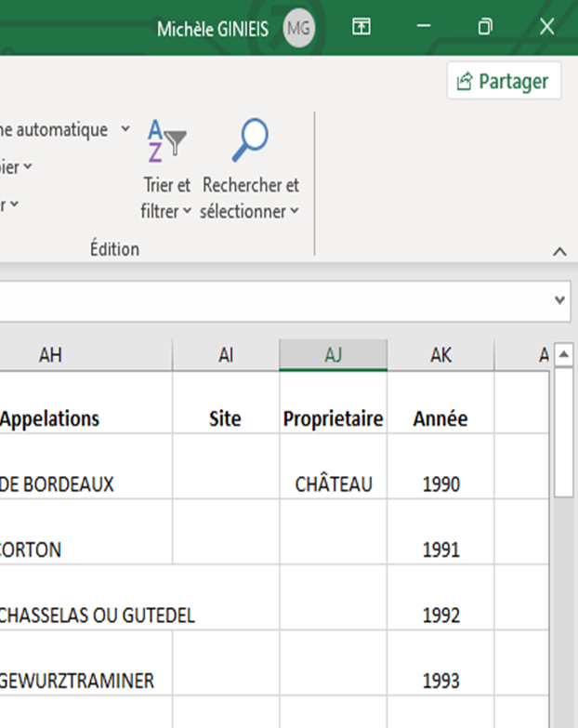Click the Michèle GINIEIS account name

pyautogui.click(x=213, y=29)
